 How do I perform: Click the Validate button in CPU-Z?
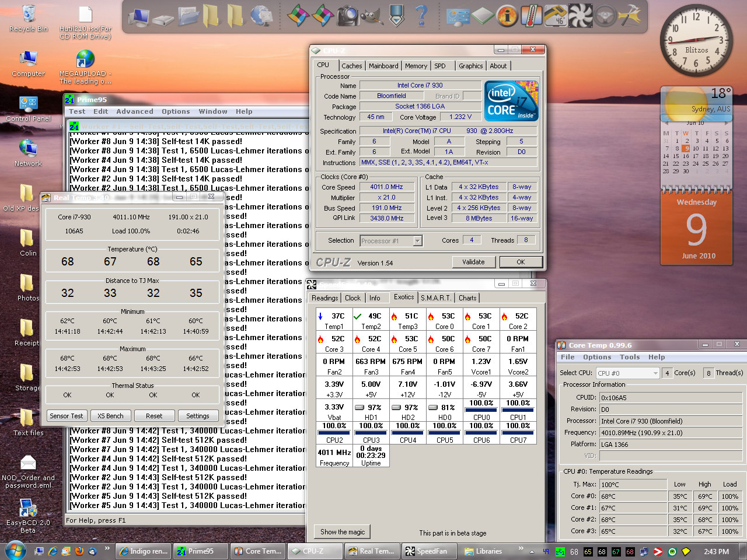[473, 262]
